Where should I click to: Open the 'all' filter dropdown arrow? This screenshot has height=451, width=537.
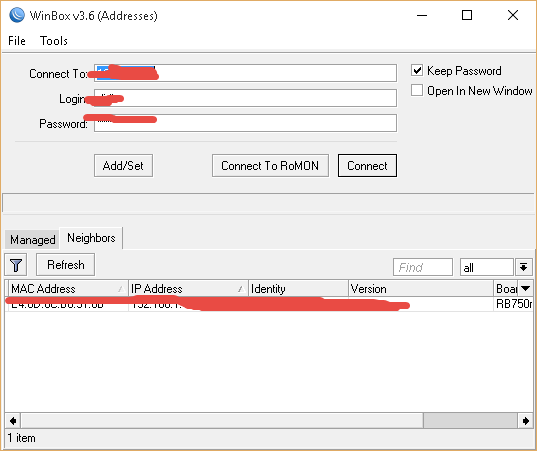(523, 267)
